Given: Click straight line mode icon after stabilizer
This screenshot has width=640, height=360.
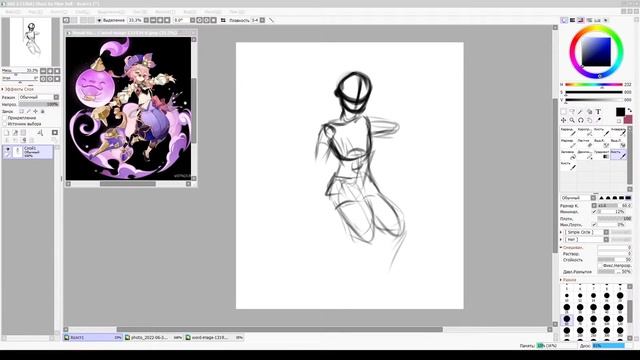Looking at the screenshot, I should pos(271,20).
